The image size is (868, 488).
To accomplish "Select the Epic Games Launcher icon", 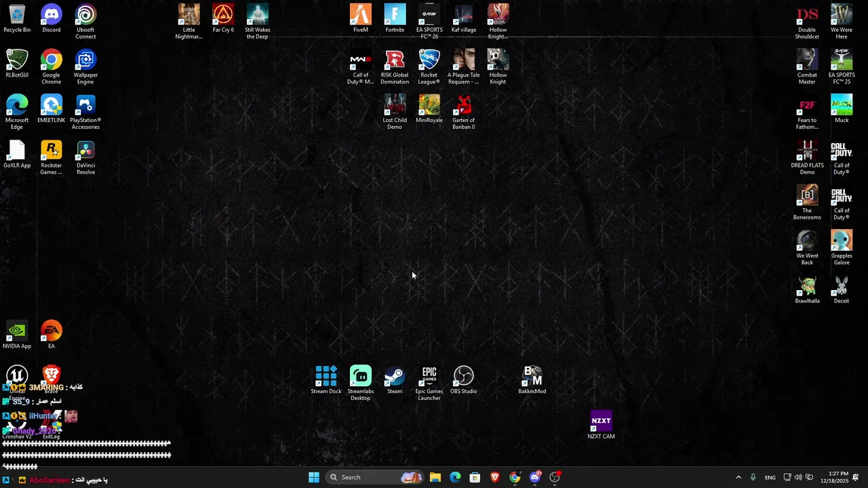I will coord(429,383).
